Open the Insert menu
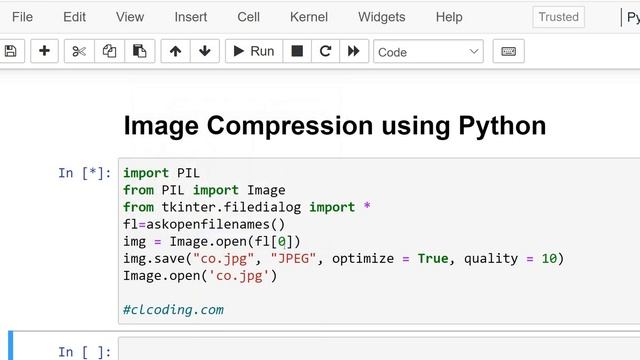The width and height of the screenshot is (640, 360). click(191, 17)
